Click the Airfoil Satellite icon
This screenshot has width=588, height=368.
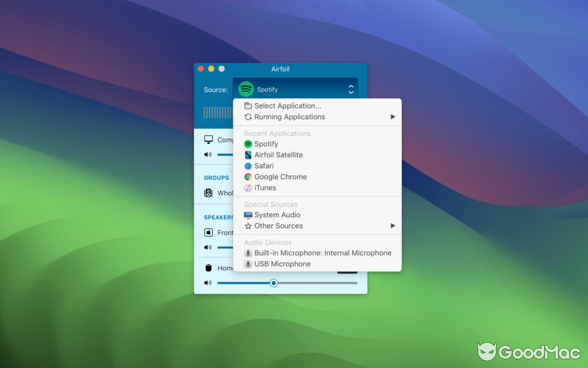coord(248,155)
